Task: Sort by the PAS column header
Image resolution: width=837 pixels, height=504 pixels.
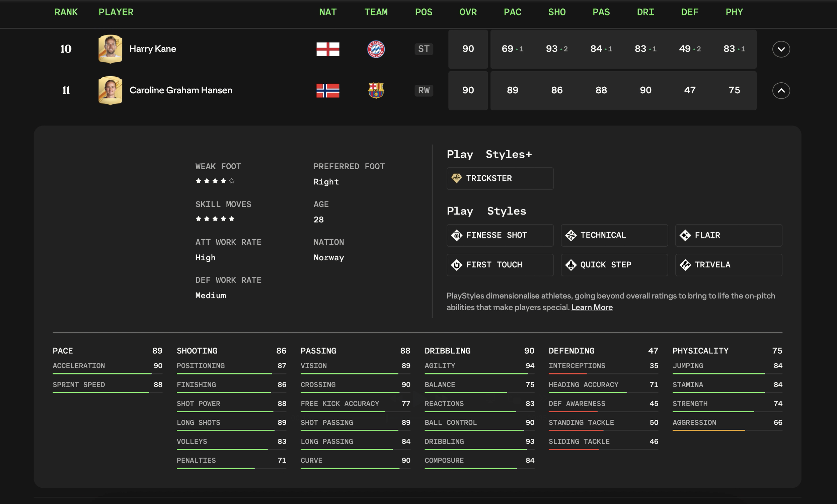Action: pyautogui.click(x=601, y=12)
